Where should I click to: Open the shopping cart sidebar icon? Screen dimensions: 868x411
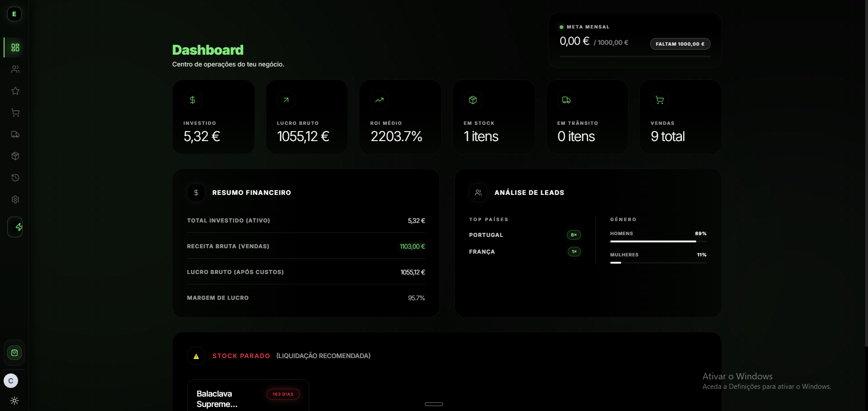pos(15,113)
